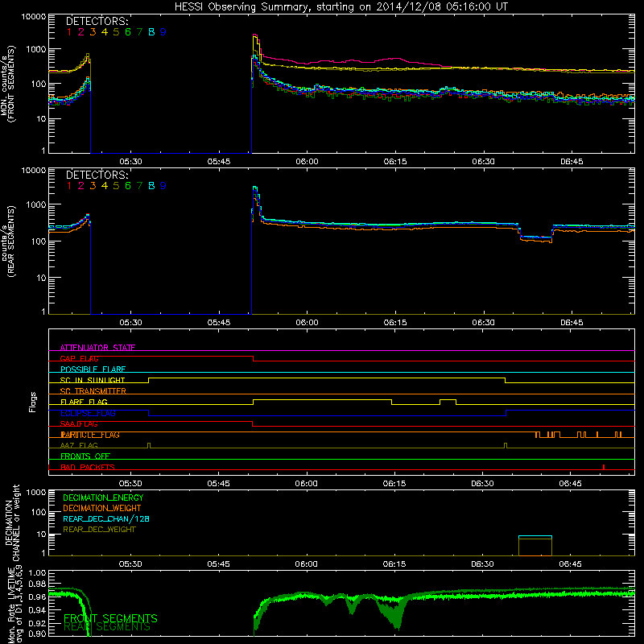Select green detector 6 in rear segments legend
Viewport: 644px width, 644px height.
click(128, 186)
